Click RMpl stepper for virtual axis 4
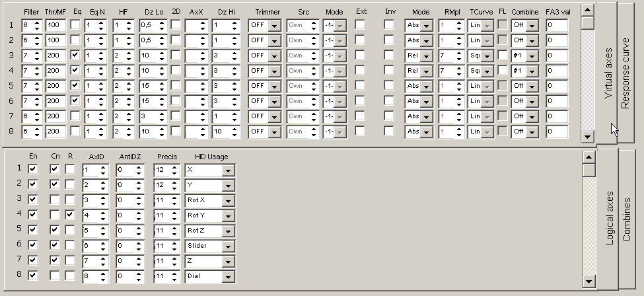 point(460,71)
